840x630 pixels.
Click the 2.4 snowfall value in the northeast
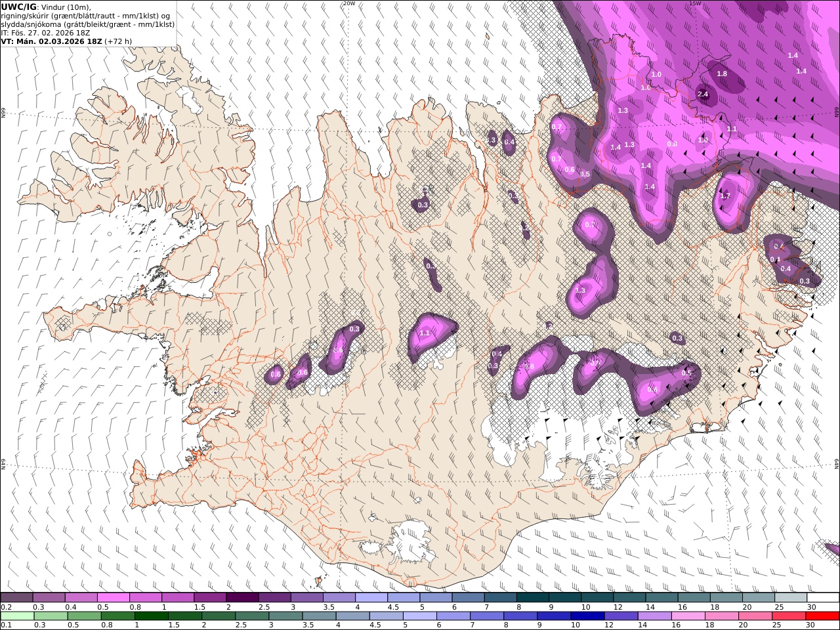coord(703,94)
